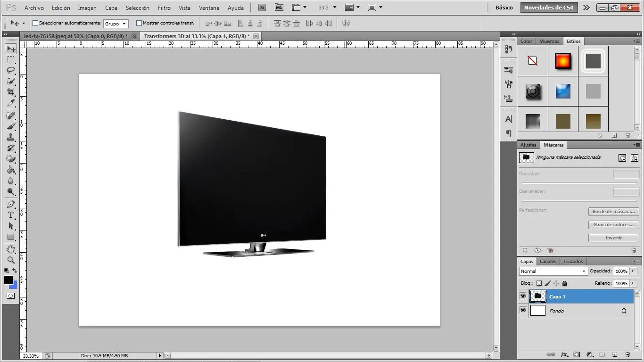The image size is (644, 362).
Task: Click the Mb icon in the top bar
Action: (x=279, y=8)
